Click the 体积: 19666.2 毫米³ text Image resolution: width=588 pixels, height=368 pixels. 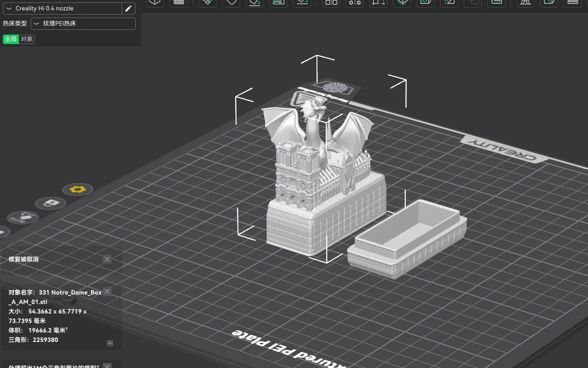tap(38, 330)
